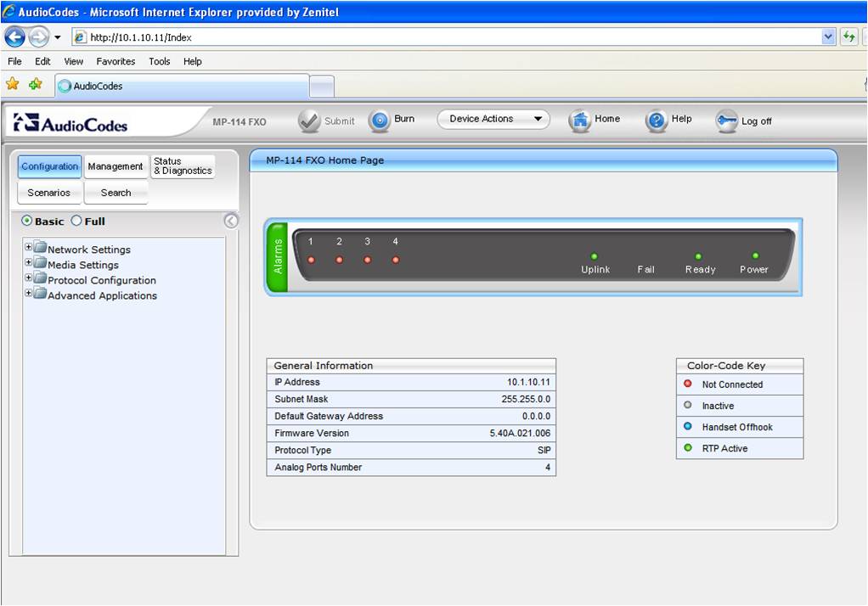Viewport: 868px width, 606px height.
Task: Click the Search button
Action: point(116,193)
